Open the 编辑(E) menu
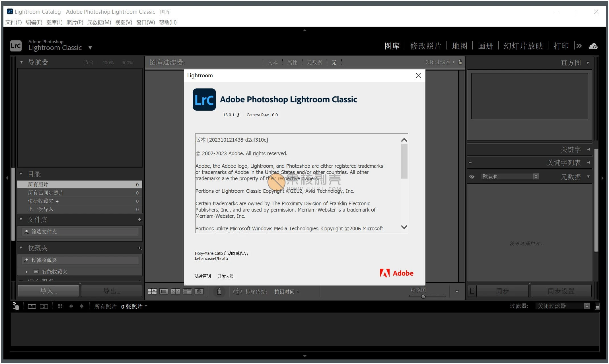This screenshot has height=364, width=609. (x=34, y=22)
